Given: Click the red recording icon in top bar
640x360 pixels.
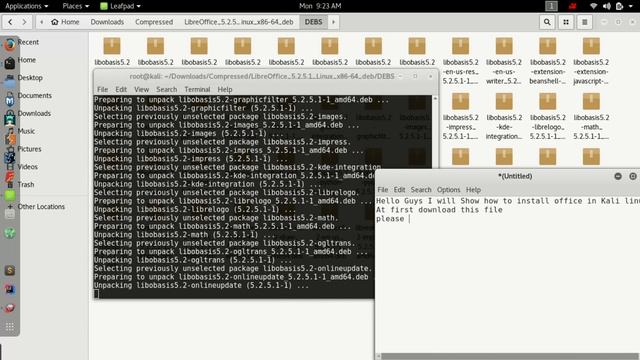Looking at the screenshot, I should 573,6.
